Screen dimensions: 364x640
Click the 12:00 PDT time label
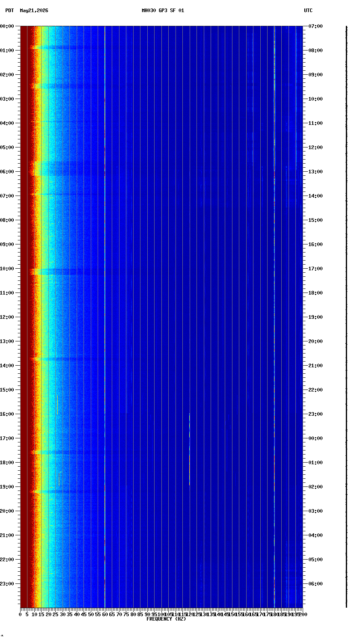point(7,317)
